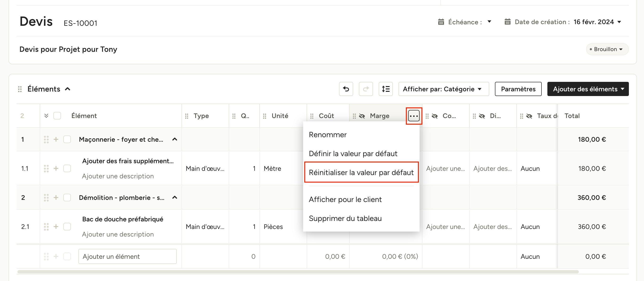Click plus icon on row 1.1
Screen dimensions: 644x281
56,168
